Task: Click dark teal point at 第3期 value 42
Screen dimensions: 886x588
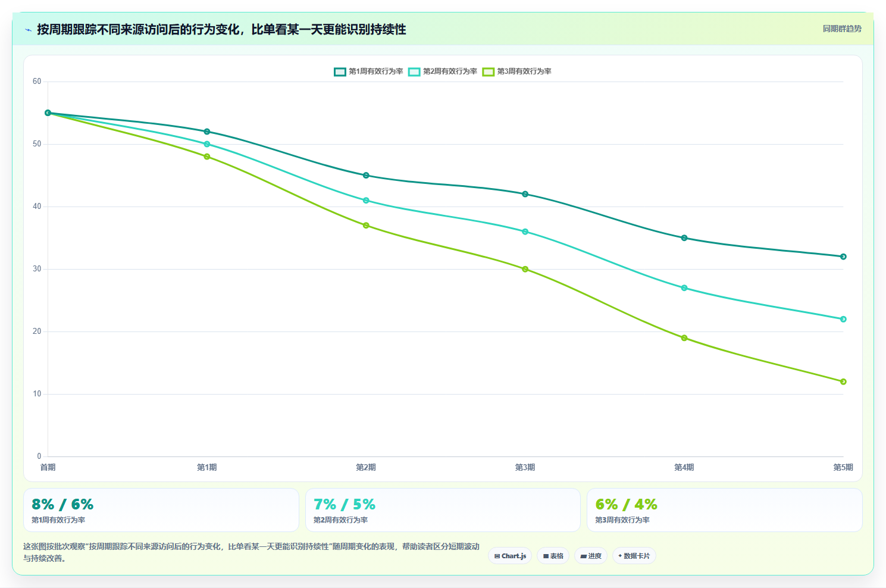Action: (x=525, y=194)
